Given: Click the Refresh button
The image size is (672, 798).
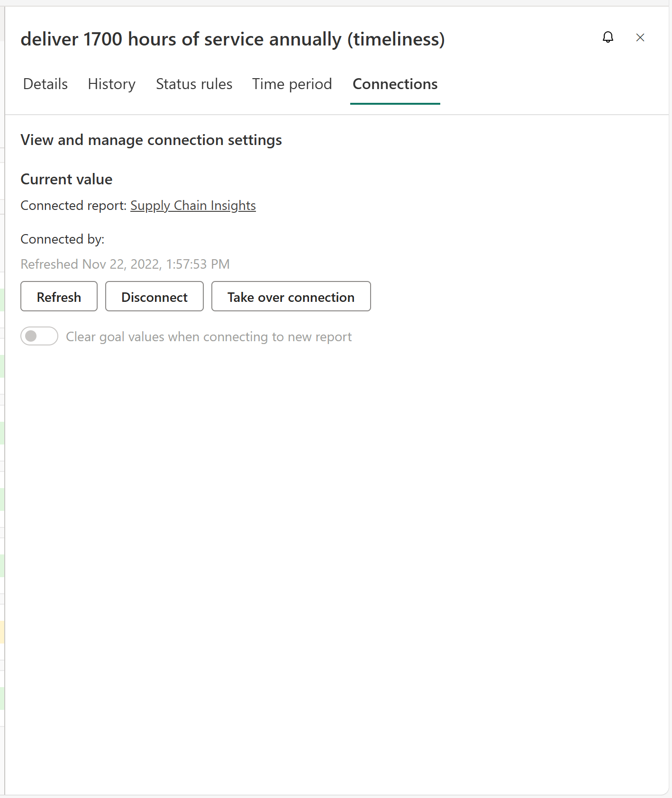Looking at the screenshot, I should [59, 297].
